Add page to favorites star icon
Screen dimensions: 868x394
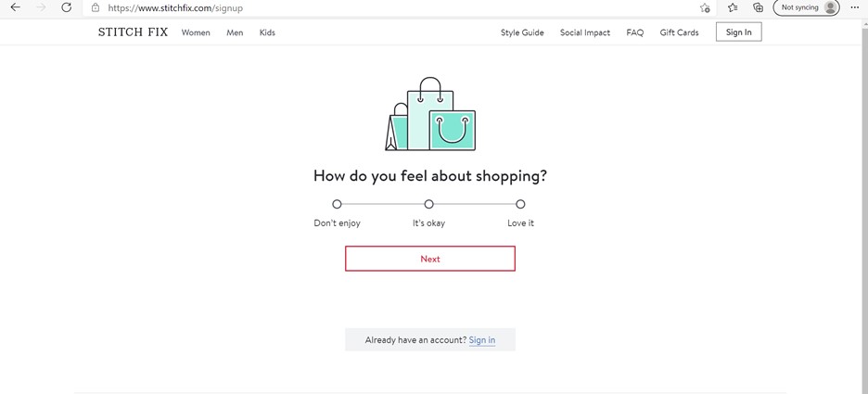click(705, 7)
